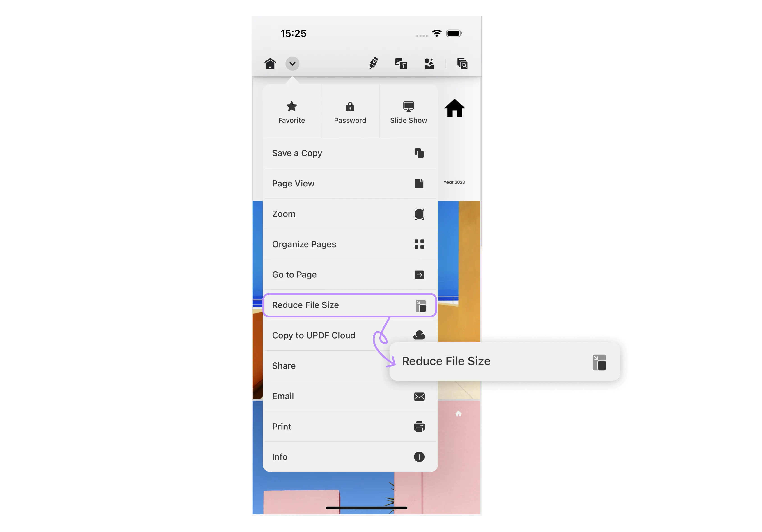Open the Zoom options expander

click(x=348, y=214)
